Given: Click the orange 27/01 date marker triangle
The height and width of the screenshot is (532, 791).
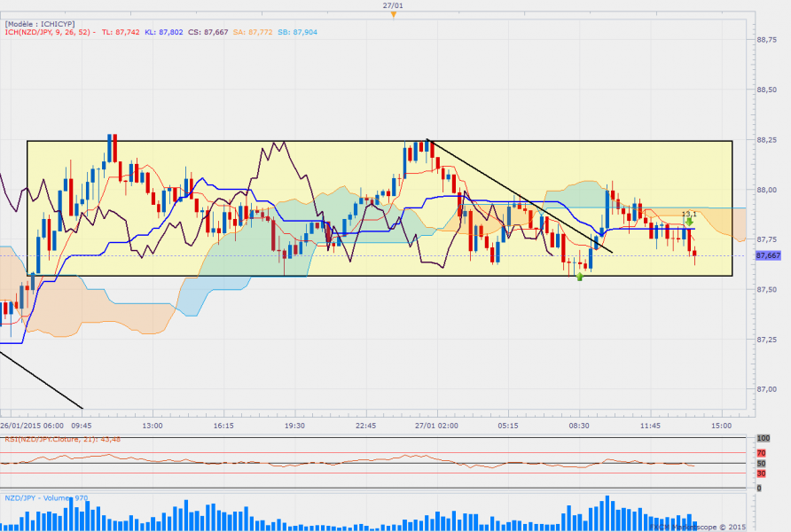Looking at the screenshot, I should 393,14.
